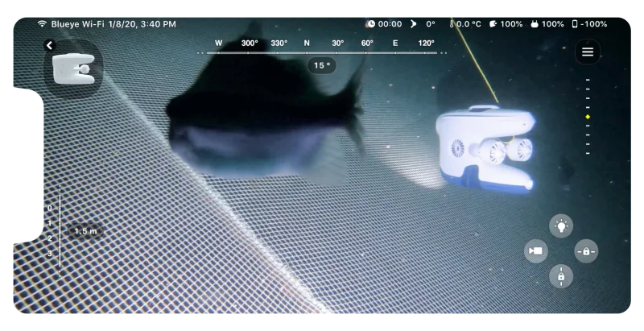
Task: Tap the drone orientation thumbnail
Action: (x=72, y=69)
